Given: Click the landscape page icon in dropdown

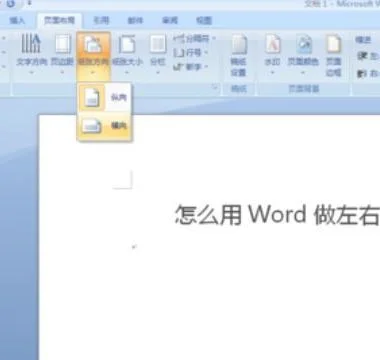Looking at the screenshot, I should tap(92, 126).
